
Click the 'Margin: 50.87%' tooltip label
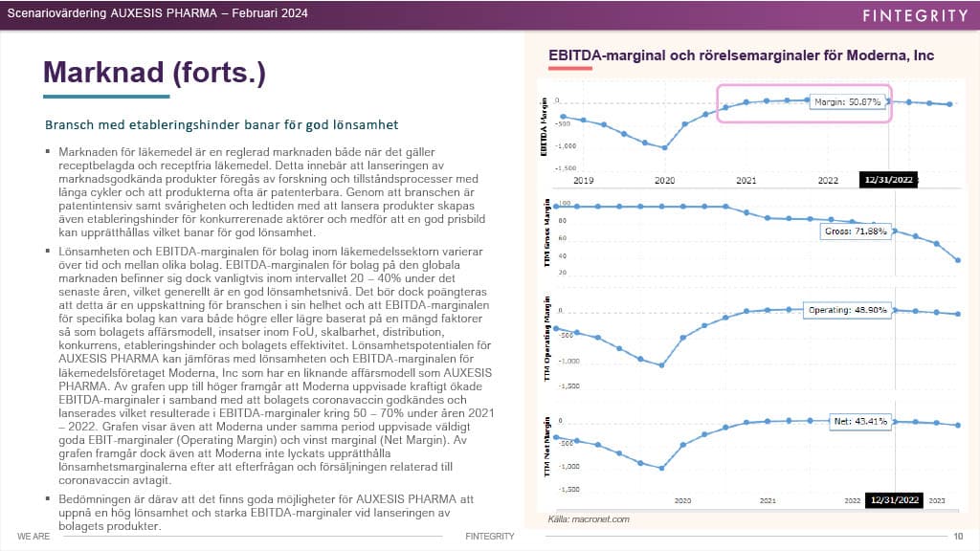click(x=848, y=101)
